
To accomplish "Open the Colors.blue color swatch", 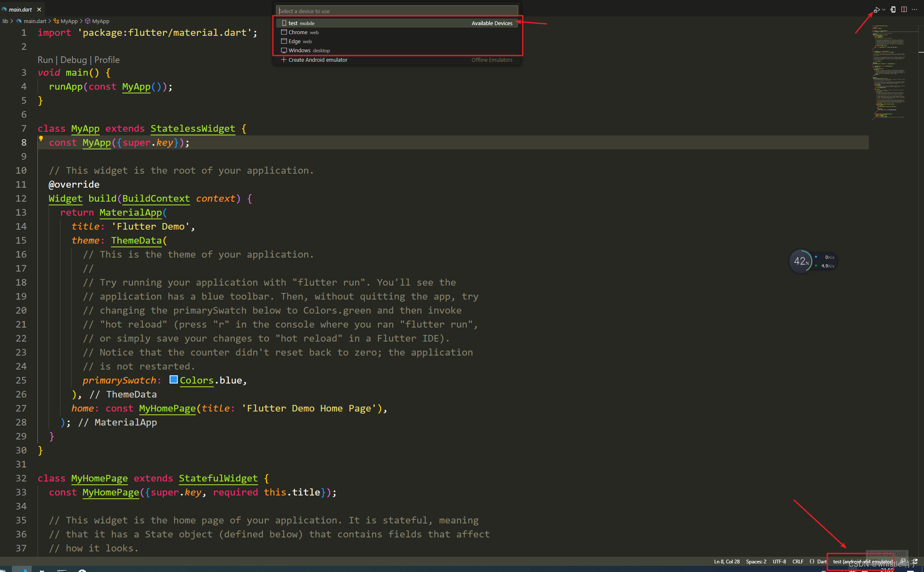I will pos(174,380).
